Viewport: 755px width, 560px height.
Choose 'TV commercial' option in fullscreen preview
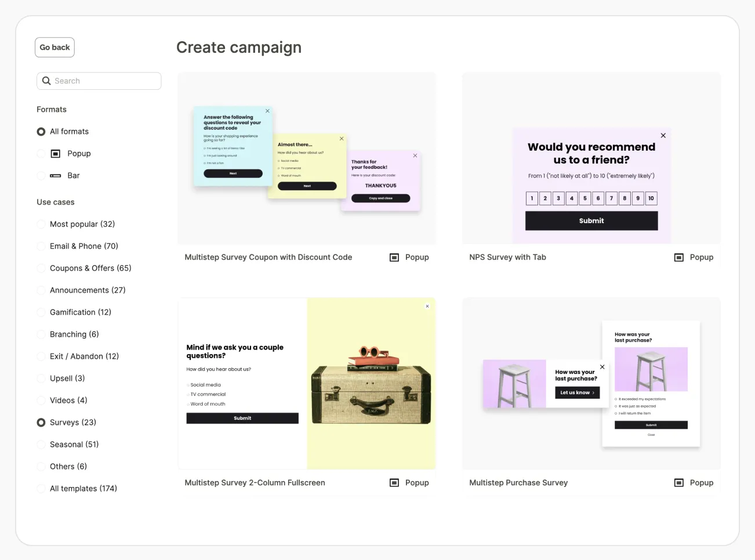click(206, 394)
